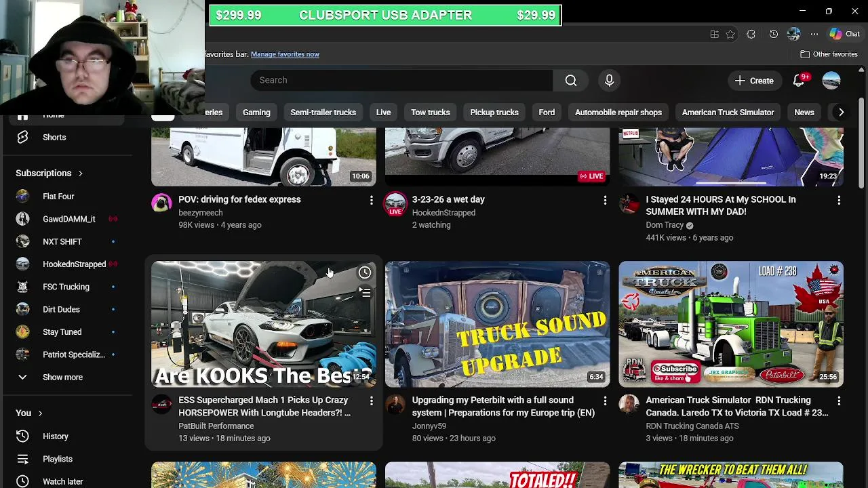Viewport: 868px width, 488px height.
Task: Click the Create button
Action: 754,80
